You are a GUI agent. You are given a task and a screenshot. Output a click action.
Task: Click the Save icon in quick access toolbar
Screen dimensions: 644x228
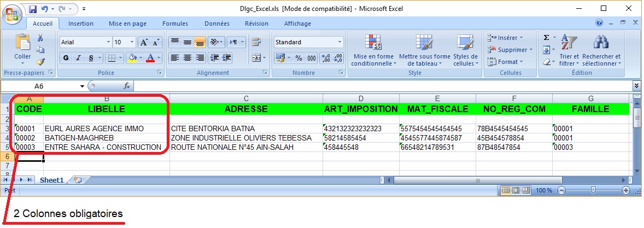[x=33, y=9]
